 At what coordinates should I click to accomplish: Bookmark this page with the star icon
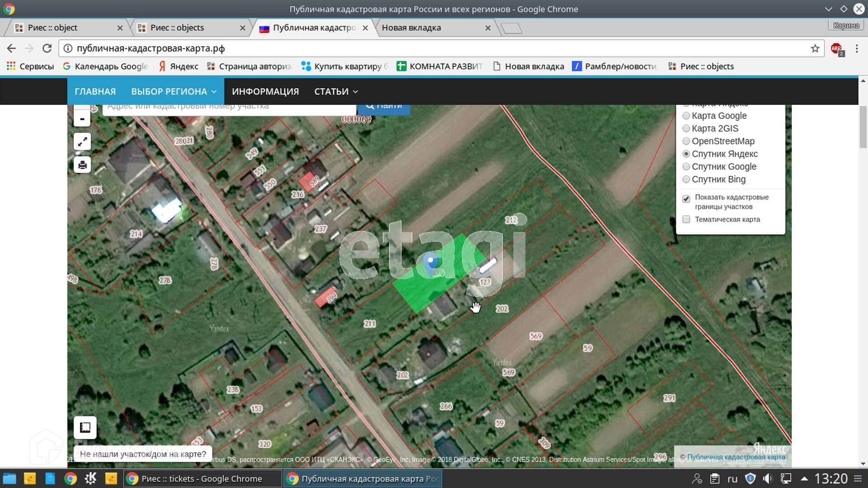click(x=815, y=48)
